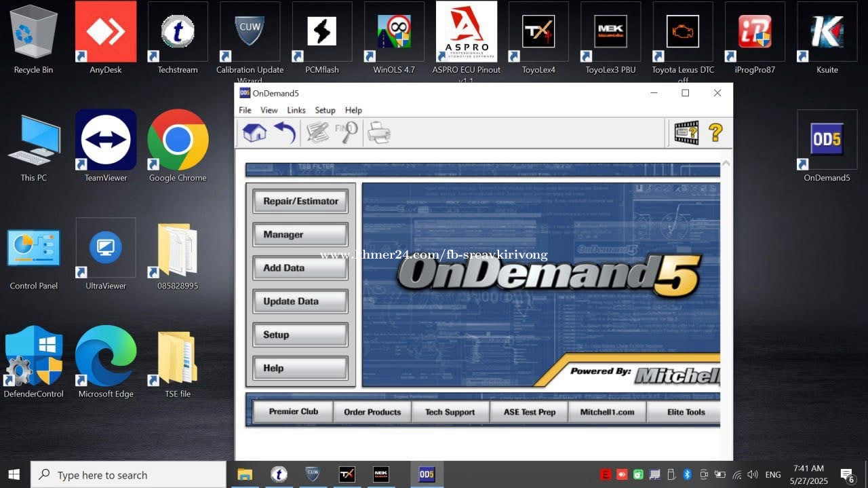
Task: Open the Order Products link button
Action: [372, 412]
